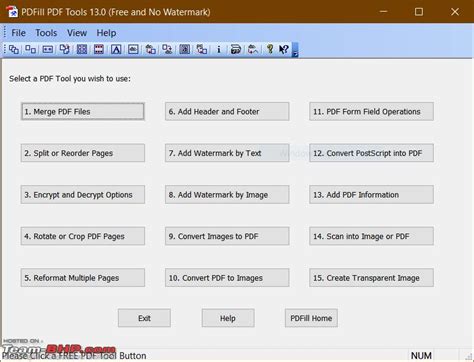Open the View menu
This screenshot has height=362, width=474.
tap(77, 33)
